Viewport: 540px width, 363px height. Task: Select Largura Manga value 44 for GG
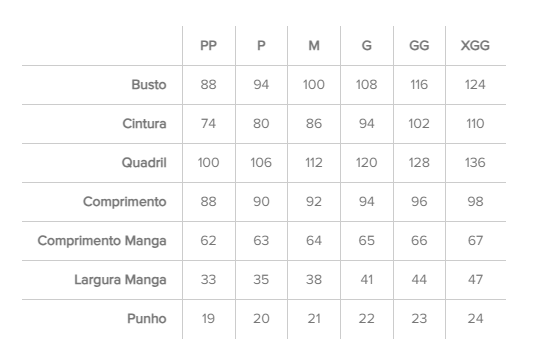419,279
